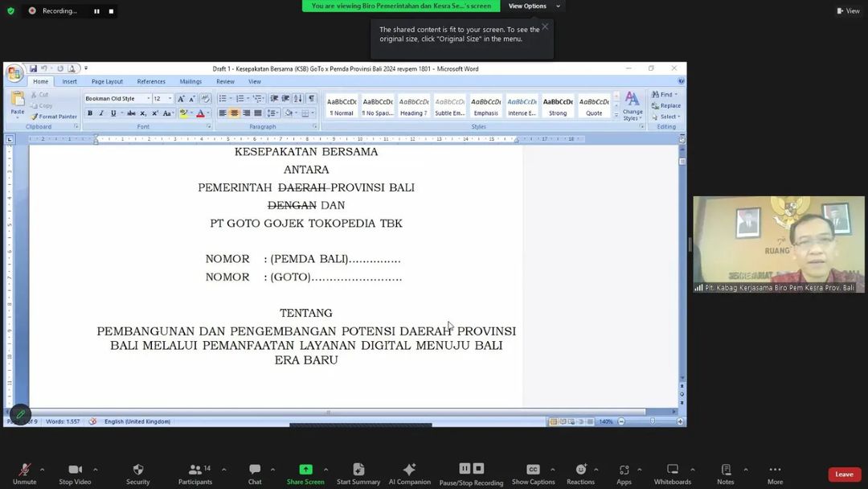Switch to Page Layout tab
The image size is (868, 489).
click(x=108, y=81)
